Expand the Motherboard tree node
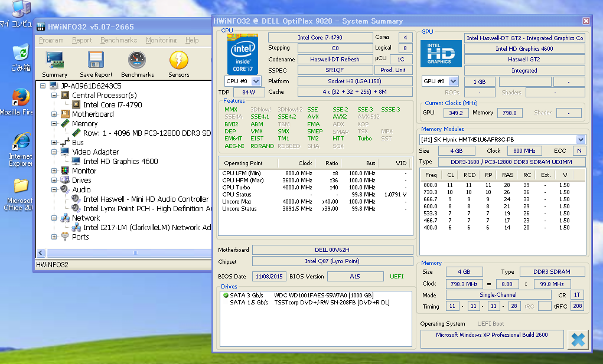The image size is (603, 364). pyautogui.click(x=54, y=114)
